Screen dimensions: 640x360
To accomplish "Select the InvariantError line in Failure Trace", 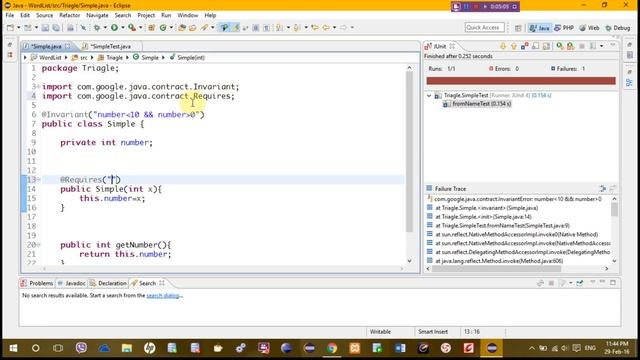I will pos(514,199).
